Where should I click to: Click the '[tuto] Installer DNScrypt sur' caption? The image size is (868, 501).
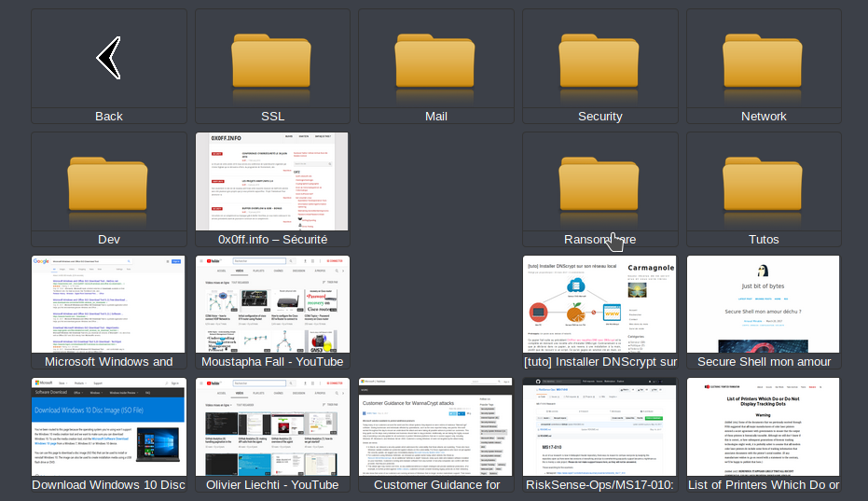pyautogui.click(x=600, y=362)
